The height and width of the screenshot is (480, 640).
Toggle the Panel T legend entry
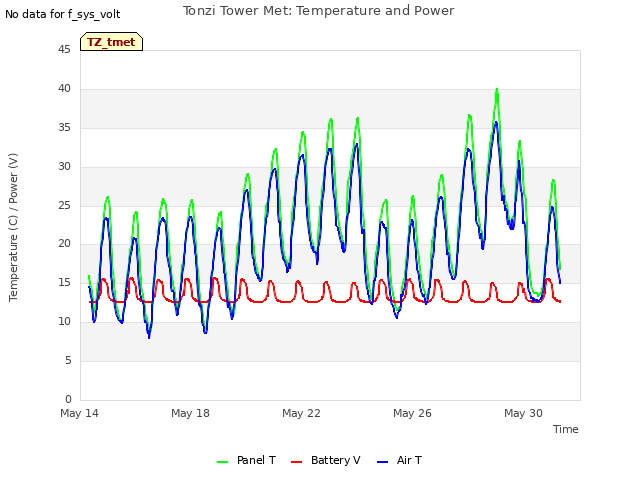tap(246, 460)
